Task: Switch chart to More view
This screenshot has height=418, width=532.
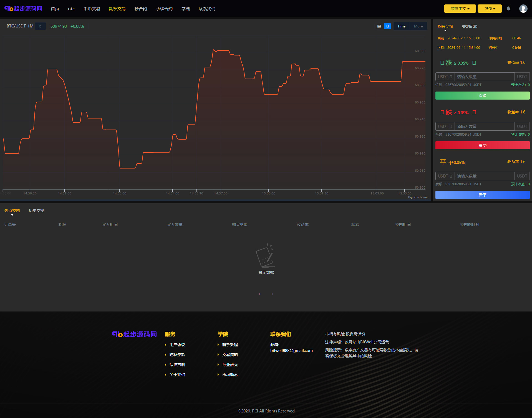Action: 418,26
